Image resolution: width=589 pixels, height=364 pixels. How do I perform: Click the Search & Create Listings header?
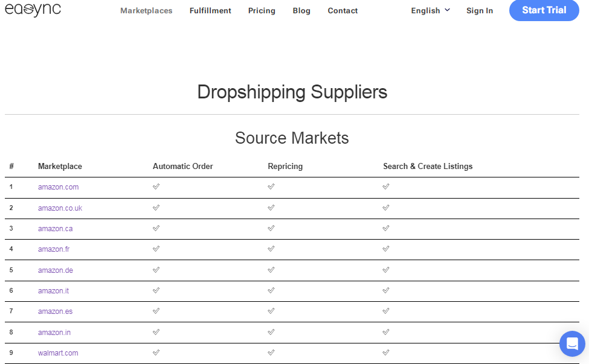[x=428, y=166]
